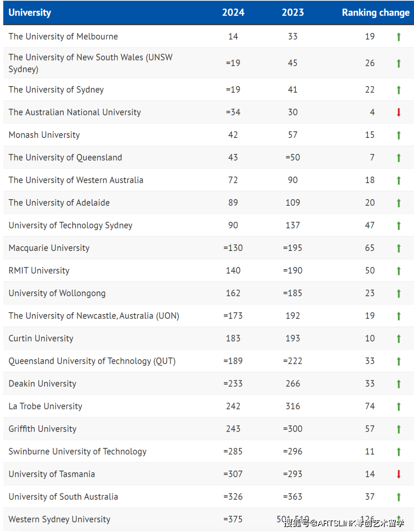The width and height of the screenshot is (414, 532).
Task: Click the Ranking change column header
Action: (x=376, y=13)
